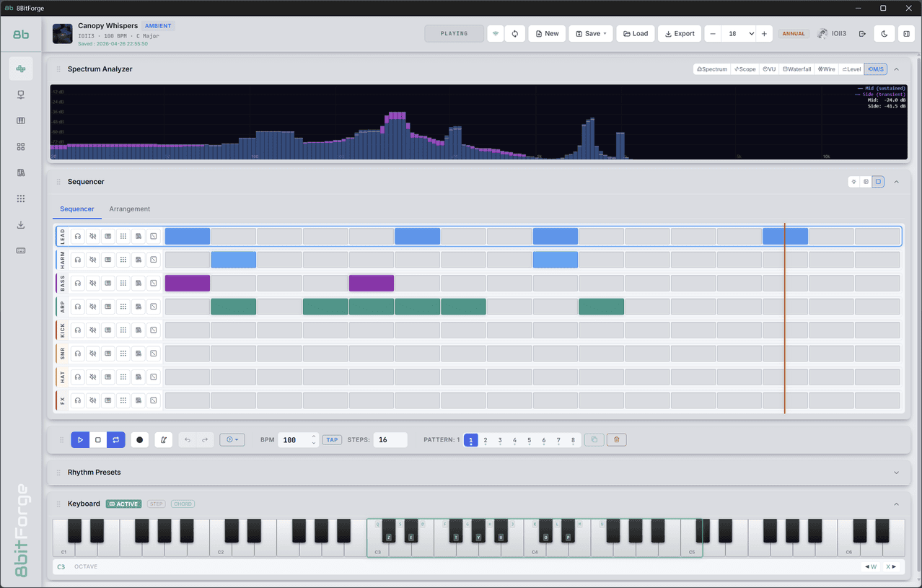Screen dimensions: 922x588
Task: Switch analyzer to Scope view
Action: coord(745,69)
